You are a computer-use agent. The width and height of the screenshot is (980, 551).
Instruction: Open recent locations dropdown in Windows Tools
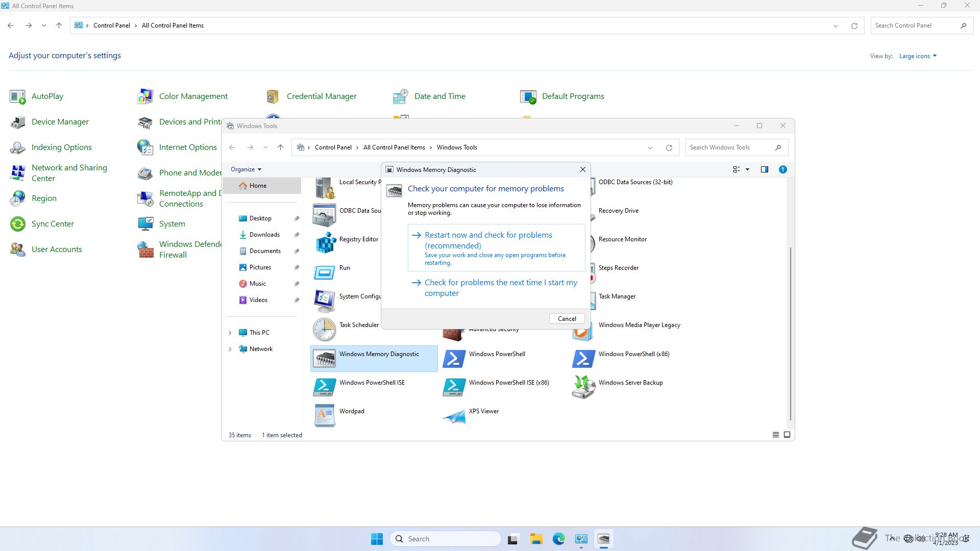(x=265, y=147)
